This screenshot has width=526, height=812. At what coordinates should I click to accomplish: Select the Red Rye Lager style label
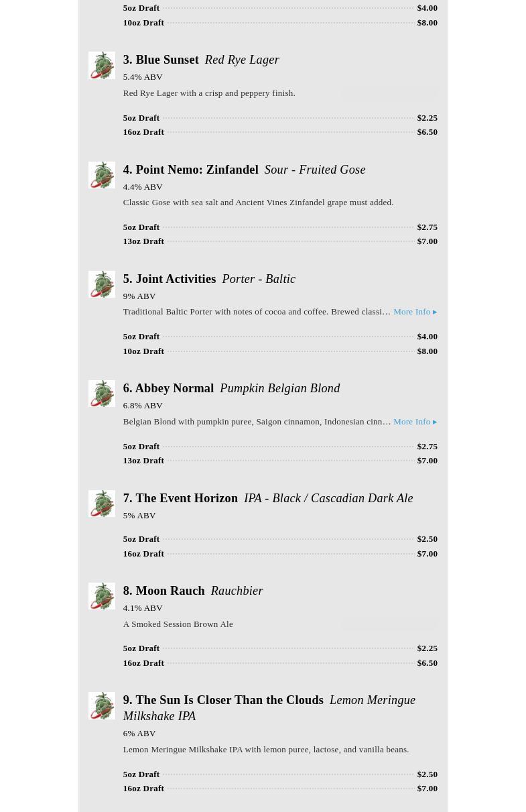pyautogui.click(x=242, y=60)
